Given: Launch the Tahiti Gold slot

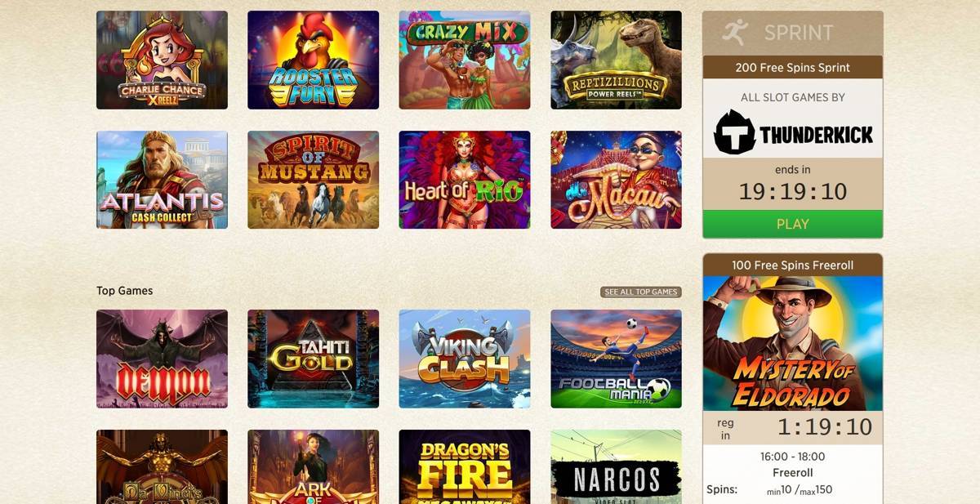Looking at the screenshot, I should click(313, 359).
